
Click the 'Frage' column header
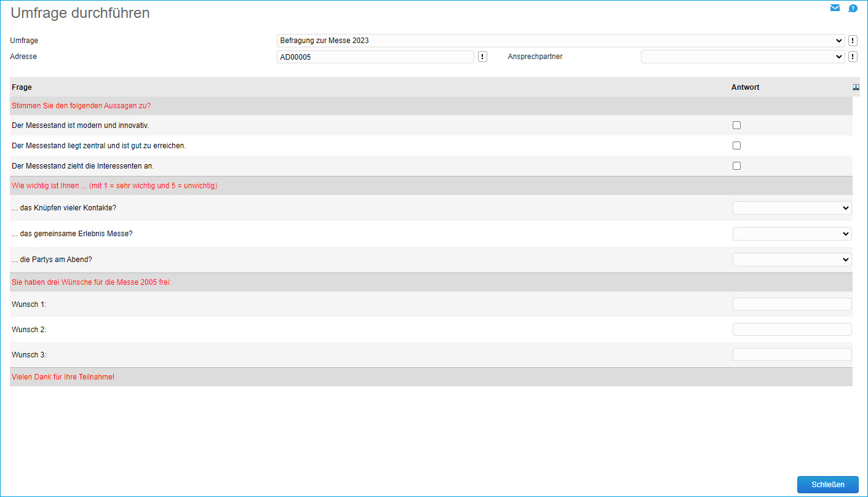point(22,87)
